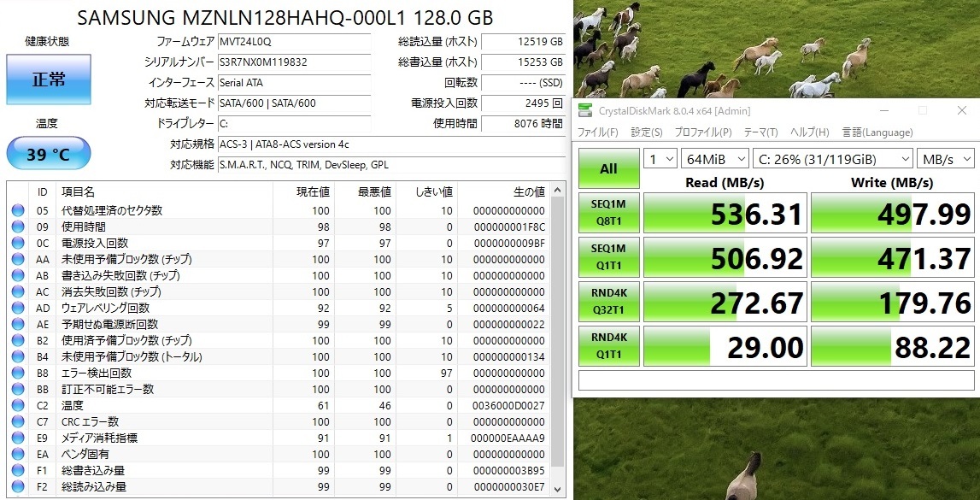Click status icon for ID BB row

[x=17, y=390]
